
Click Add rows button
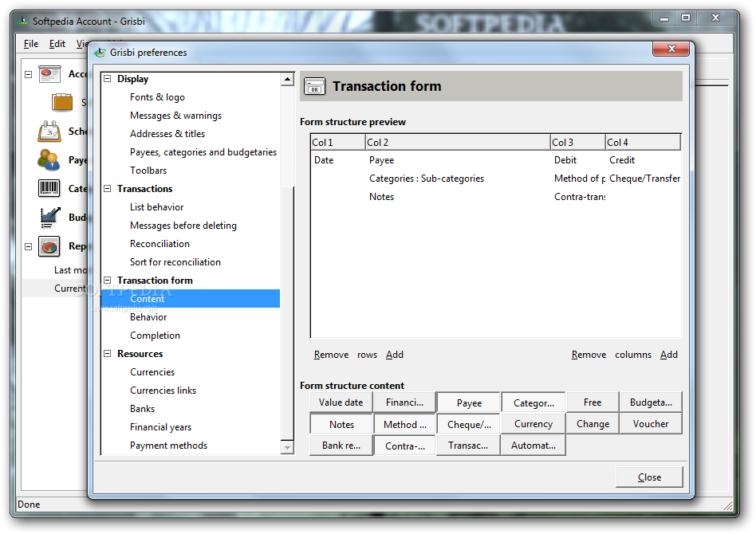[x=395, y=355]
